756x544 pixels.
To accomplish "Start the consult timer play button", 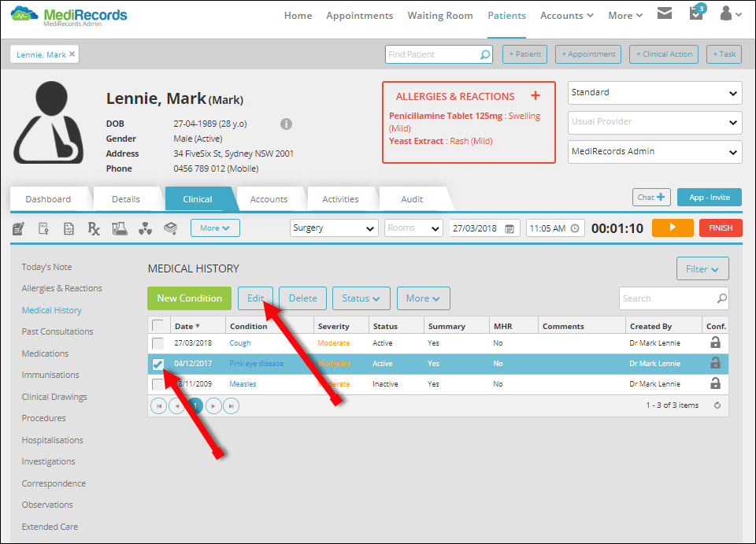I will tap(673, 228).
